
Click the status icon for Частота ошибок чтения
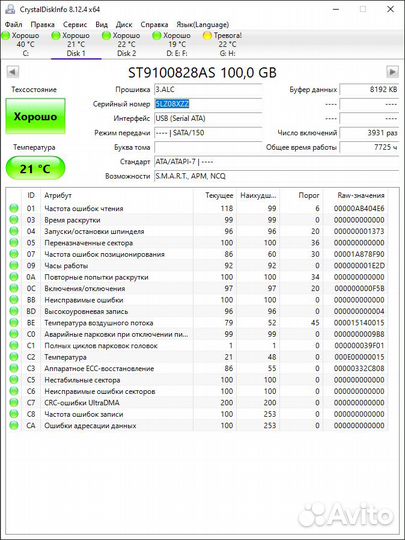(x=14, y=208)
